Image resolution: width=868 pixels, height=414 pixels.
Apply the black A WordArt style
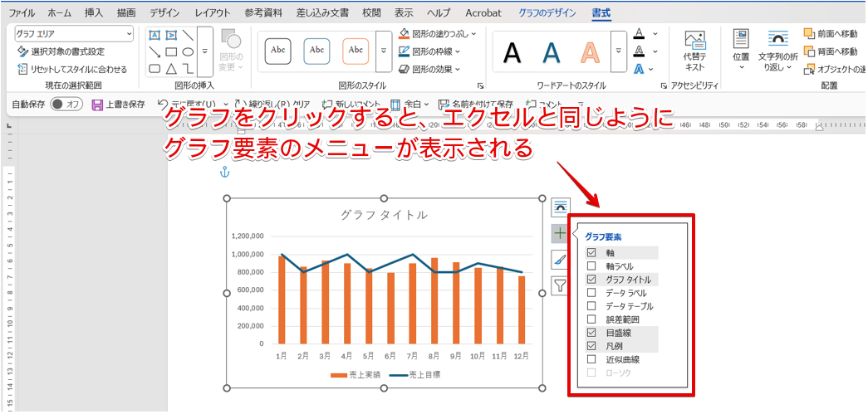(512, 52)
